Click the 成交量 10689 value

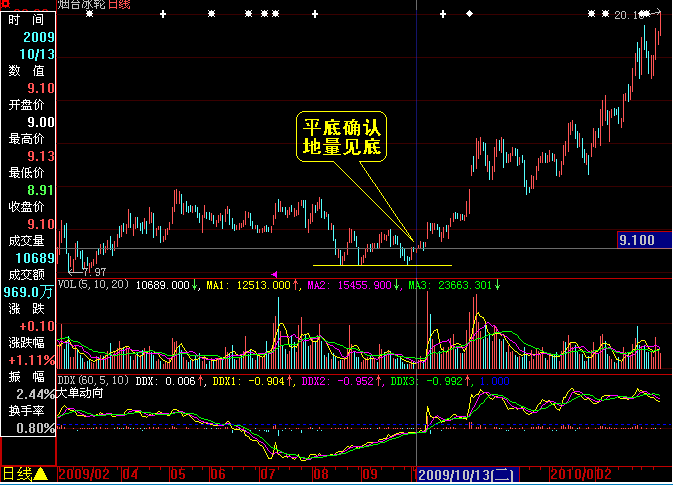coord(35,258)
